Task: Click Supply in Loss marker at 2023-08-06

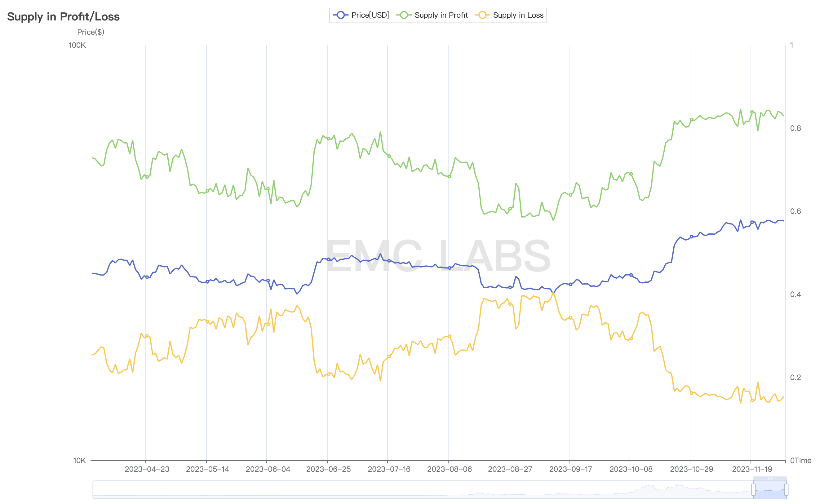Action: [x=450, y=336]
